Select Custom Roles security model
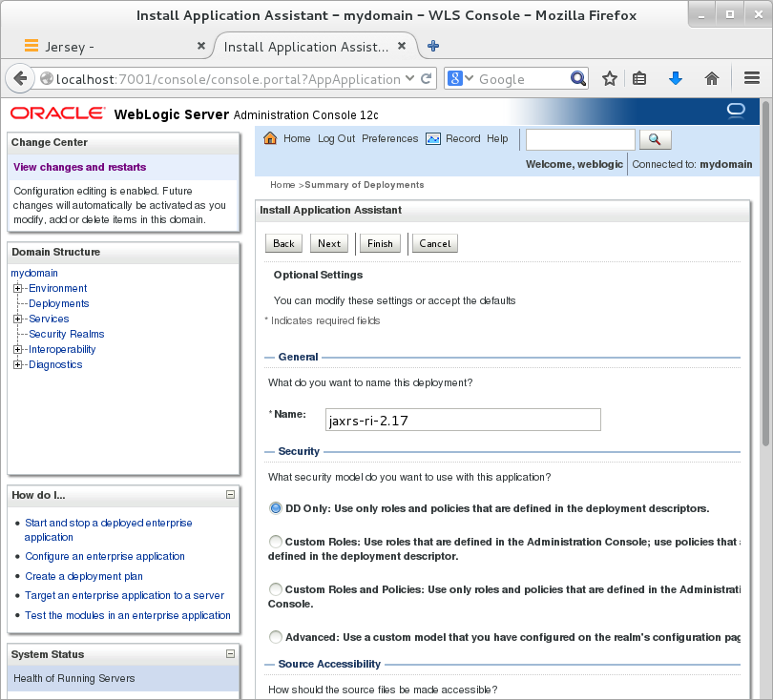Screen dimensions: 773x700 [276, 542]
